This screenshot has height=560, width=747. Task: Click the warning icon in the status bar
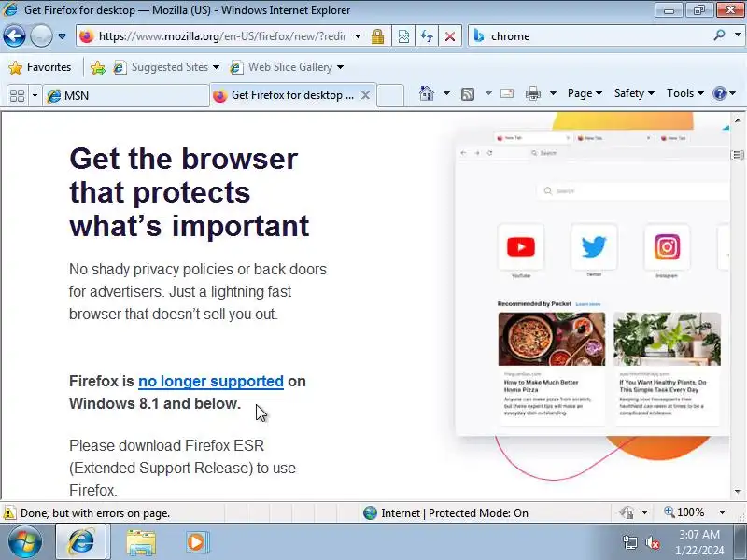click(9, 513)
